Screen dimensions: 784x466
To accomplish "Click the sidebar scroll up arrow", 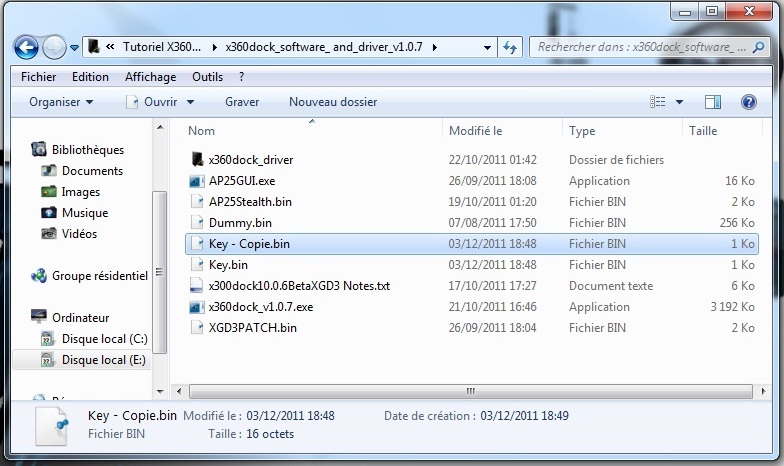I will [x=160, y=128].
